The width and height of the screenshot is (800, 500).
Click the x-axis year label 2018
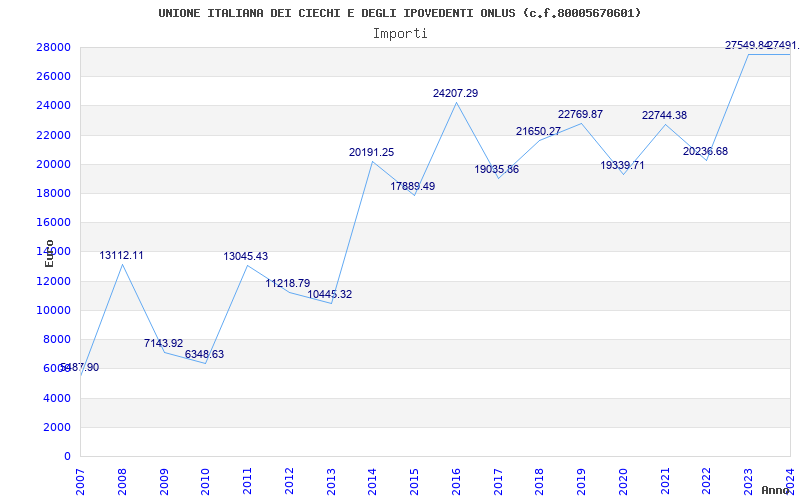point(540,482)
